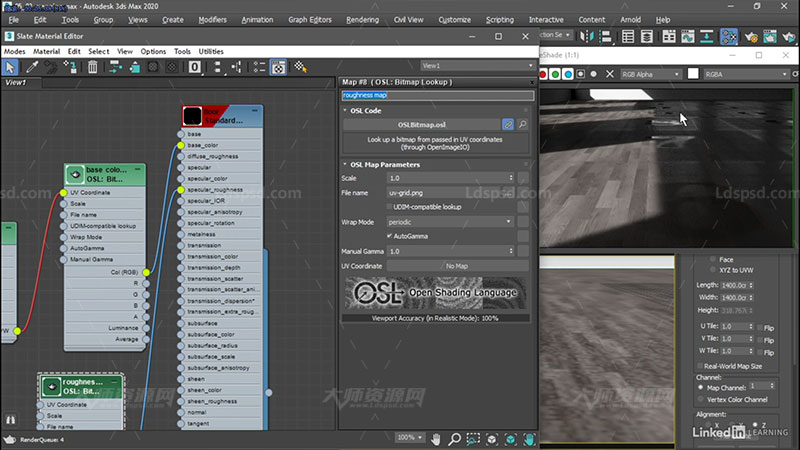Open Layer Explorer icon
Viewport: 800px width, 450px height.
tap(647, 37)
